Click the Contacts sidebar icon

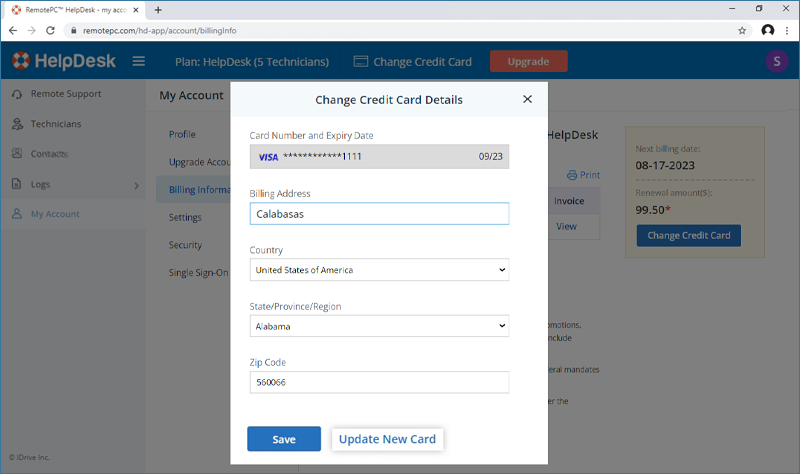[17, 154]
